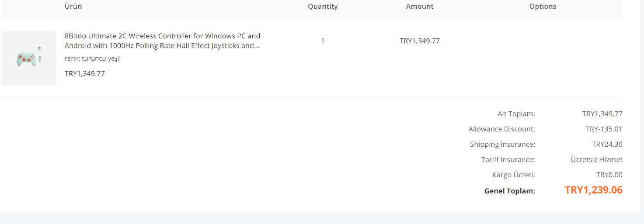This screenshot has height=224, width=644.
Task: Click the Amount column header
Action: (420, 6)
